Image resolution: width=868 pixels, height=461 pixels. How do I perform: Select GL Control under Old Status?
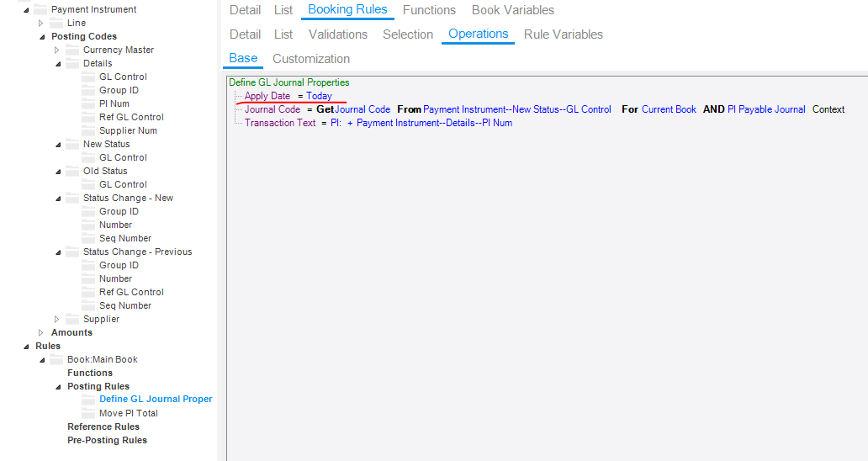(x=123, y=184)
